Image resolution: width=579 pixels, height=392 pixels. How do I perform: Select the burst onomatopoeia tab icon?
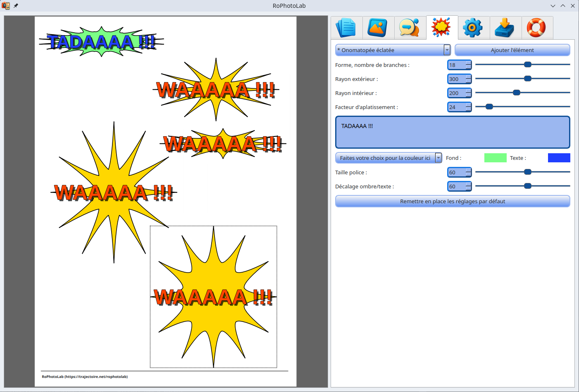coord(442,28)
